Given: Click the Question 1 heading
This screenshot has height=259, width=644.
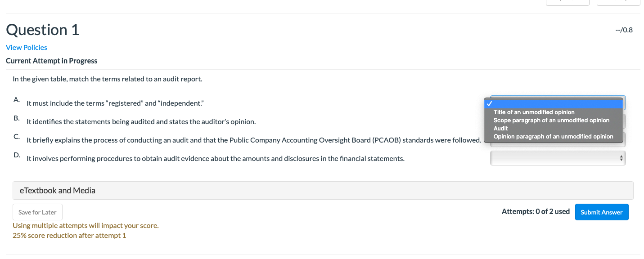Looking at the screenshot, I should [x=42, y=30].
